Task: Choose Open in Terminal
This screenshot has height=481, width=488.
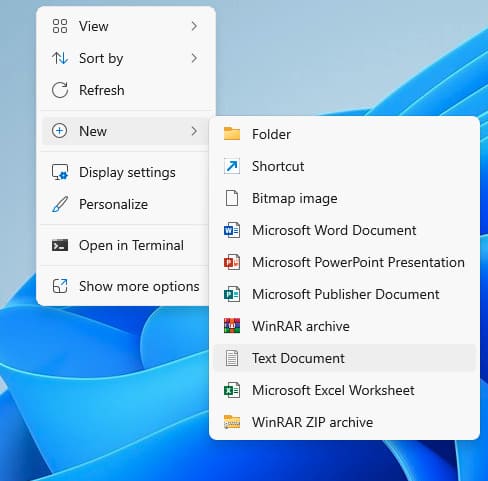Action: click(126, 245)
